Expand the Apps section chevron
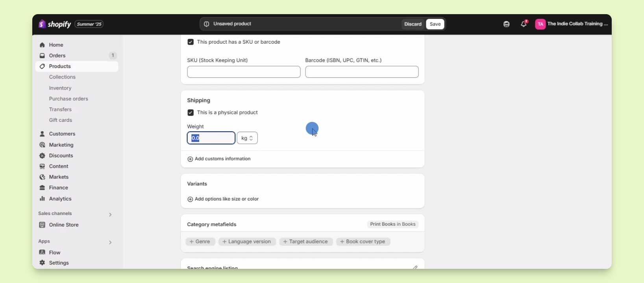 coord(110,242)
